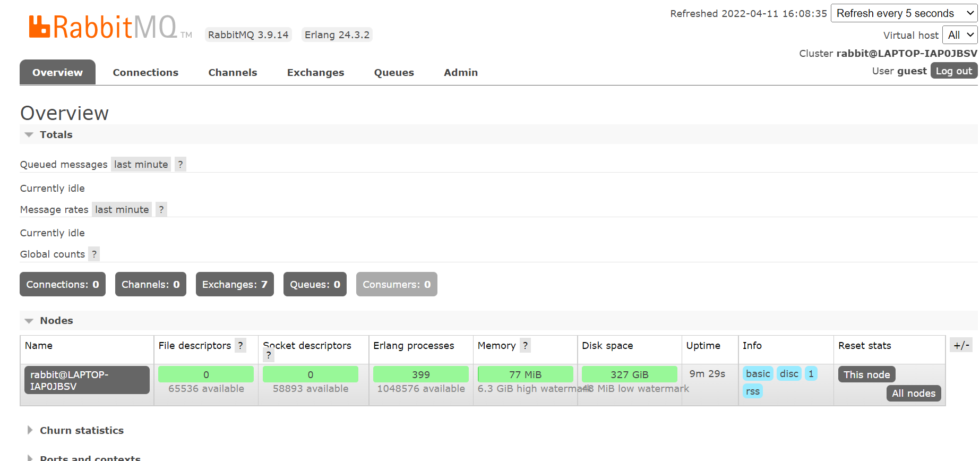Viewport: 980px width, 461px height.
Task: Click the Memory 77 MiB usage bar
Action: tap(526, 374)
